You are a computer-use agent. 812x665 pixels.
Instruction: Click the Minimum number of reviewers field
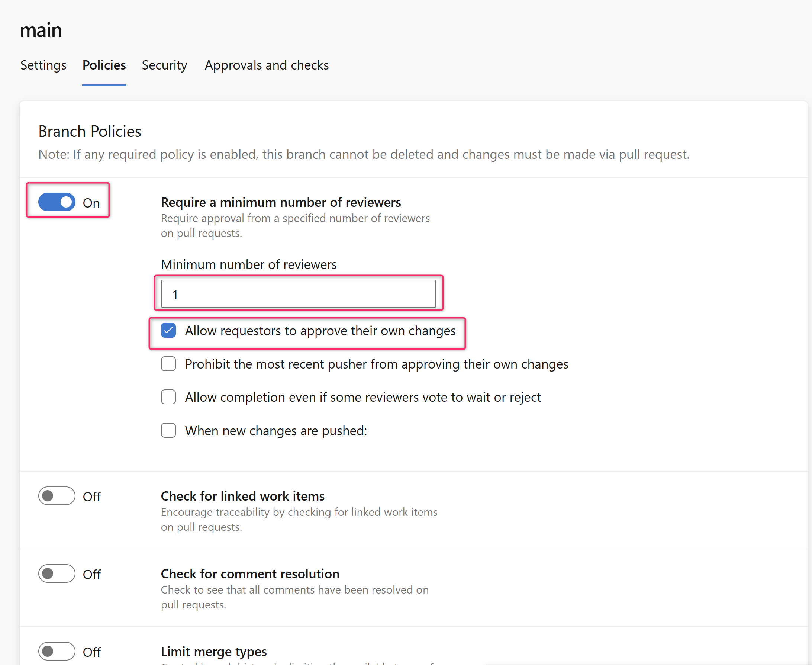pos(298,294)
